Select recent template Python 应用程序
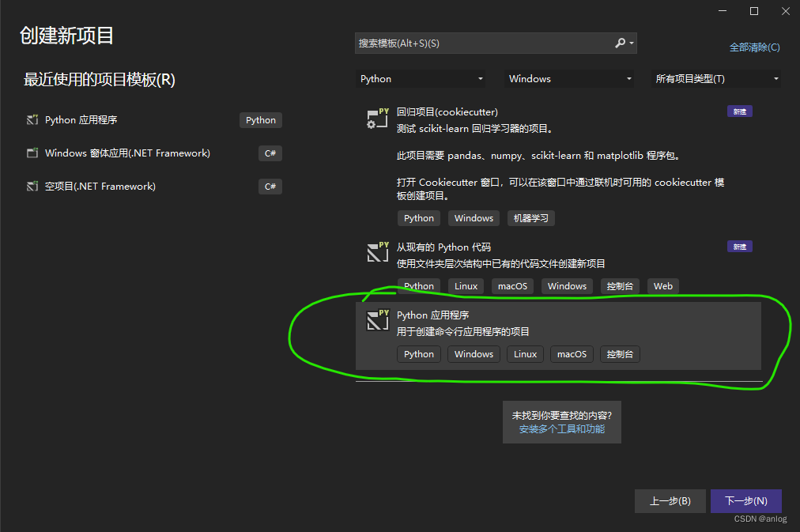The height and width of the screenshot is (532, 800). (x=153, y=120)
